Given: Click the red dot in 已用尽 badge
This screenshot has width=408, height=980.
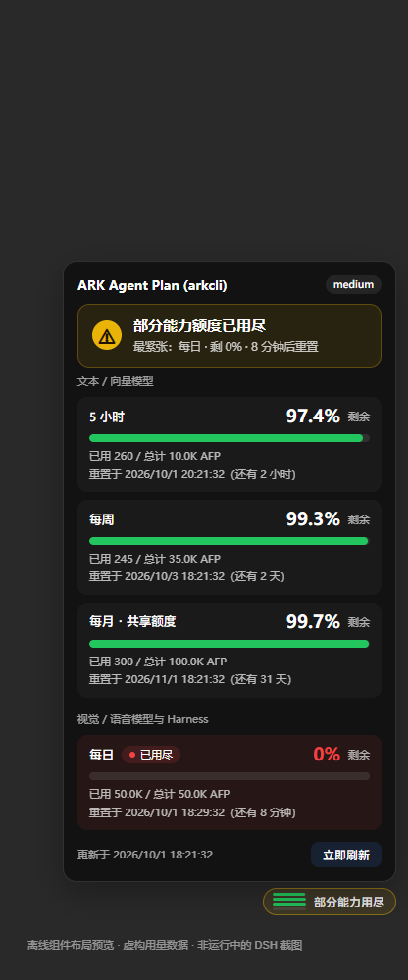Looking at the screenshot, I should coord(132,755).
